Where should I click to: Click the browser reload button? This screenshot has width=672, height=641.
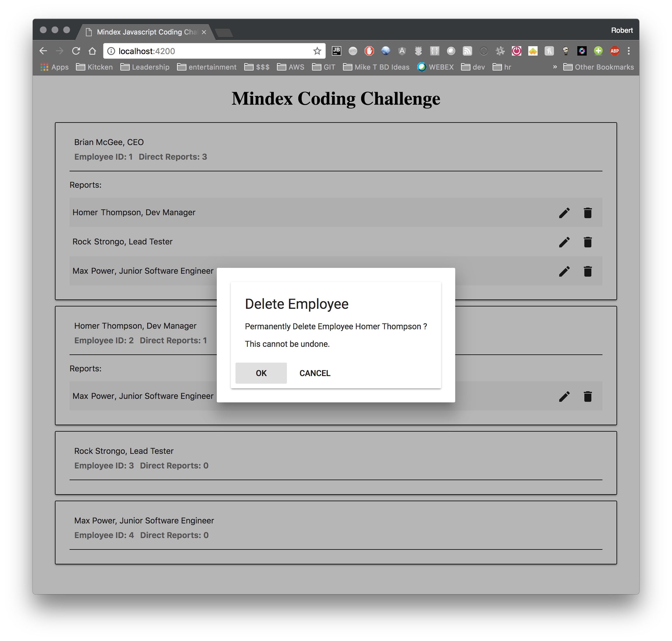tap(76, 51)
